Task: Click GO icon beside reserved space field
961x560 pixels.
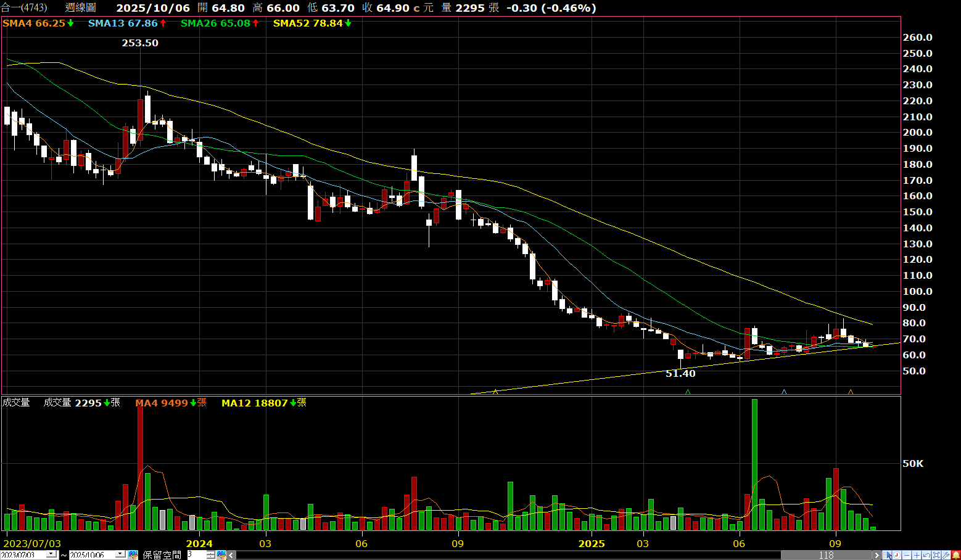Action: click(x=221, y=555)
